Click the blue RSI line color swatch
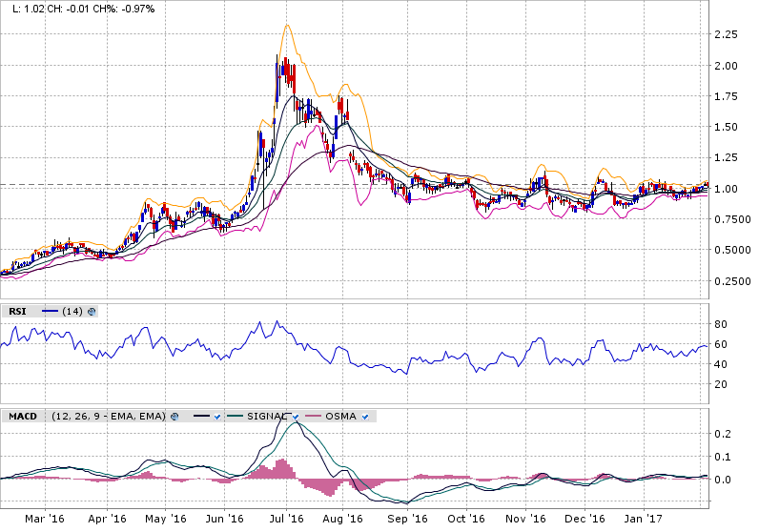Screen dimensions: 759x532 point(50,311)
